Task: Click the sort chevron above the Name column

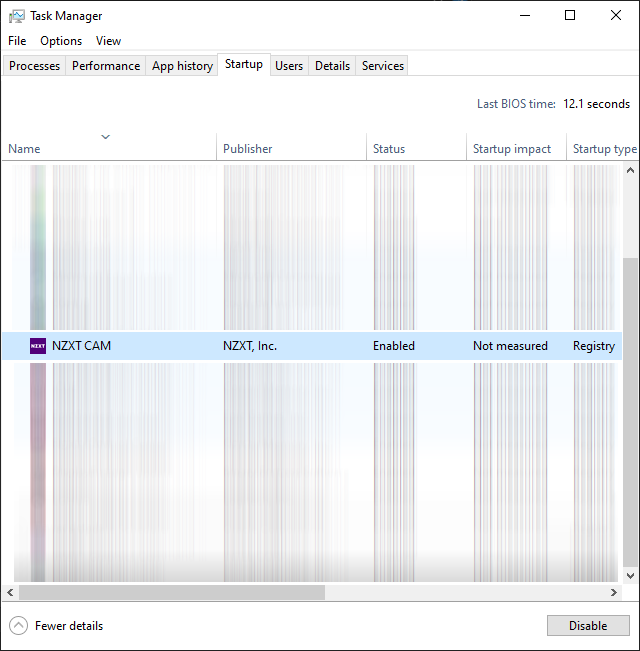Action: [x=106, y=137]
